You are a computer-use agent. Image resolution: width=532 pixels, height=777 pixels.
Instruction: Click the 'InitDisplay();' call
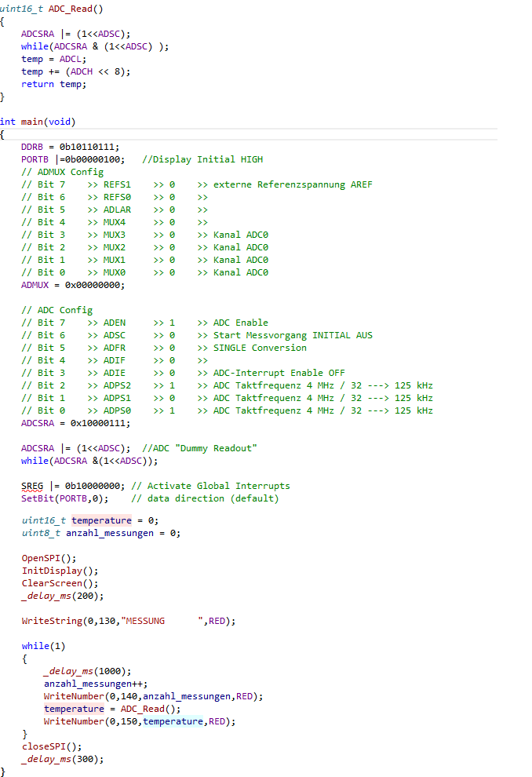coord(60,571)
